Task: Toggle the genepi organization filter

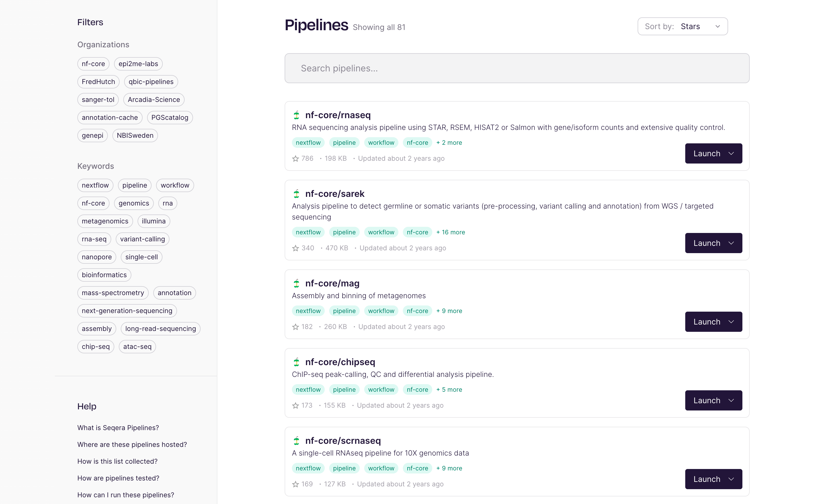Action: 93,136
